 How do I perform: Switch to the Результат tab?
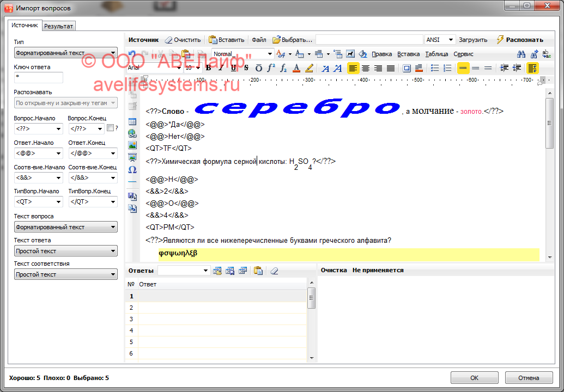pyautogui.click(x=59, y=26)
